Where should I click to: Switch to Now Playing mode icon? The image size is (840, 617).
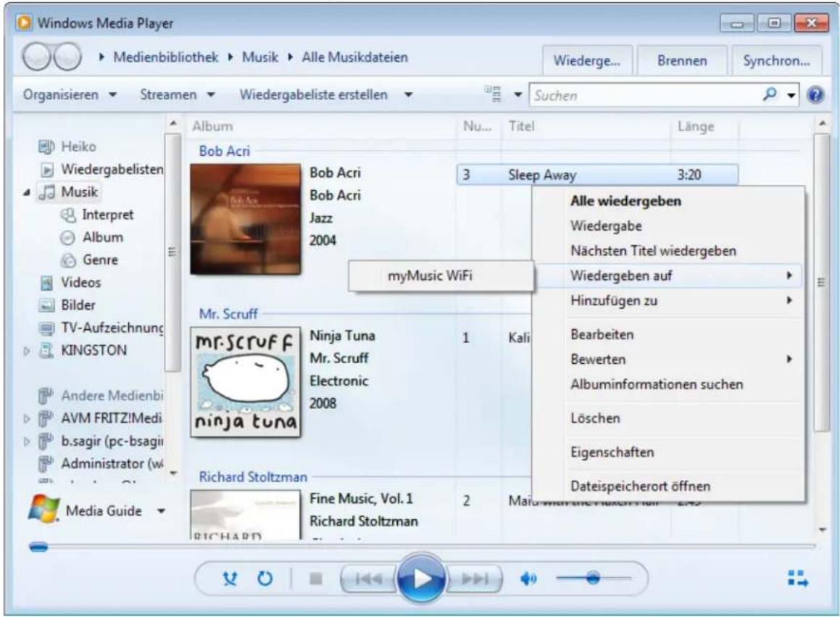(798, 579)
